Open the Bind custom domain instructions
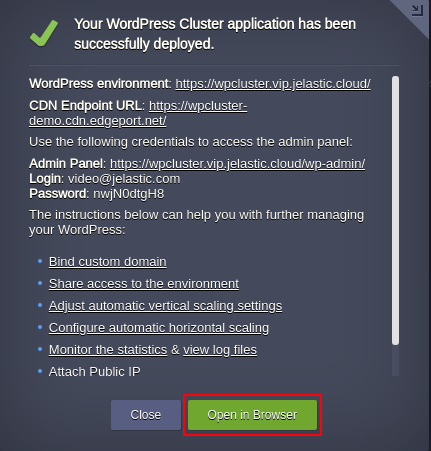This screenshot has width=431, height=451. 108,262
